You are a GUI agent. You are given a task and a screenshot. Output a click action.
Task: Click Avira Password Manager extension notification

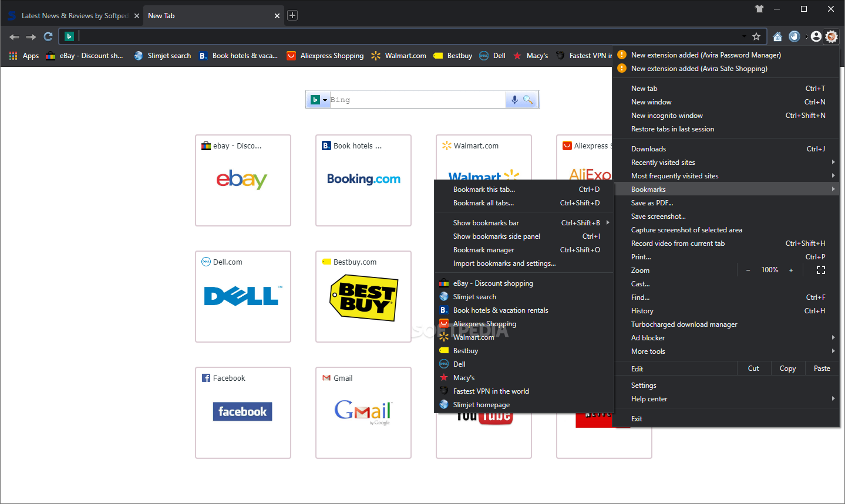[727, 55]
